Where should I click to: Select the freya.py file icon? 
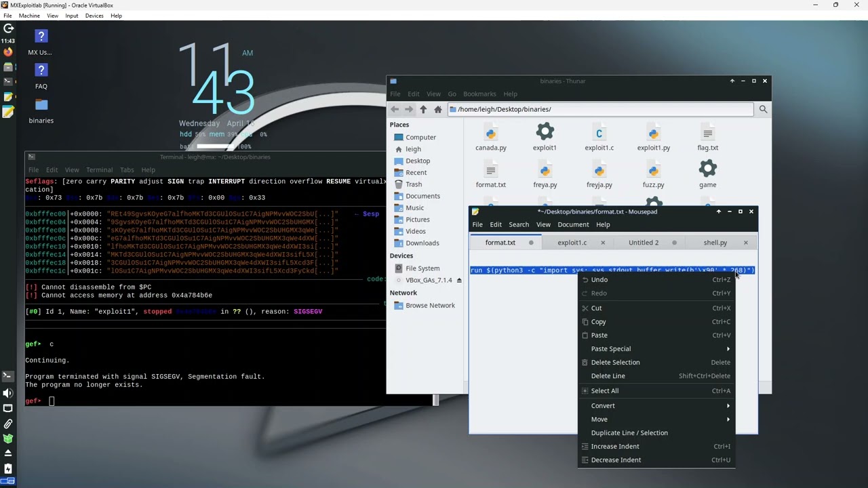coord(545,175)
